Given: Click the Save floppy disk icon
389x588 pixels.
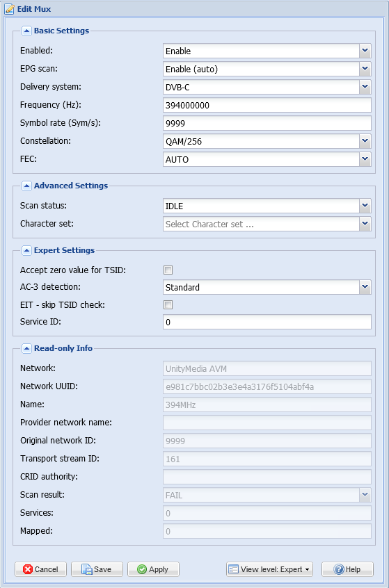Looking at the screenshot, I should point(87,569).
